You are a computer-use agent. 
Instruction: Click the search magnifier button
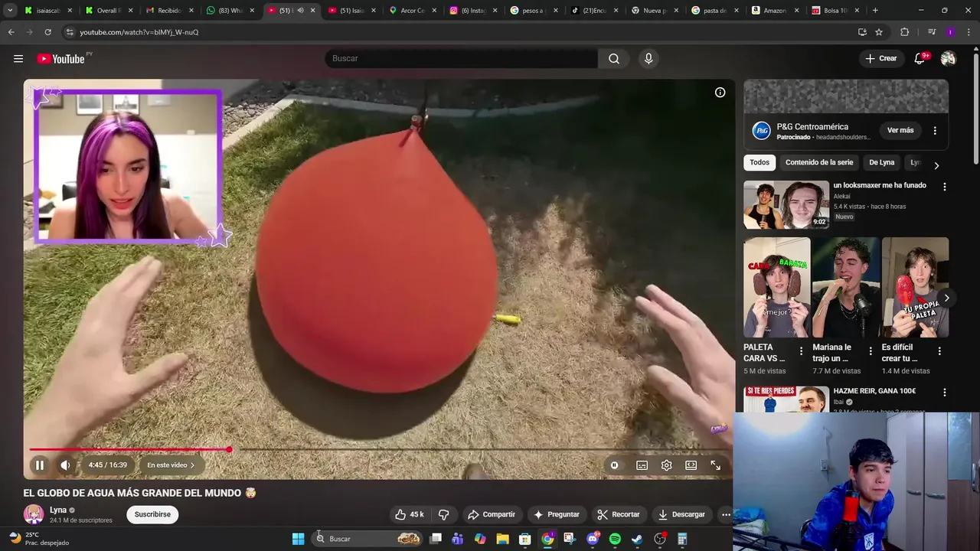[x=614, y=59]
